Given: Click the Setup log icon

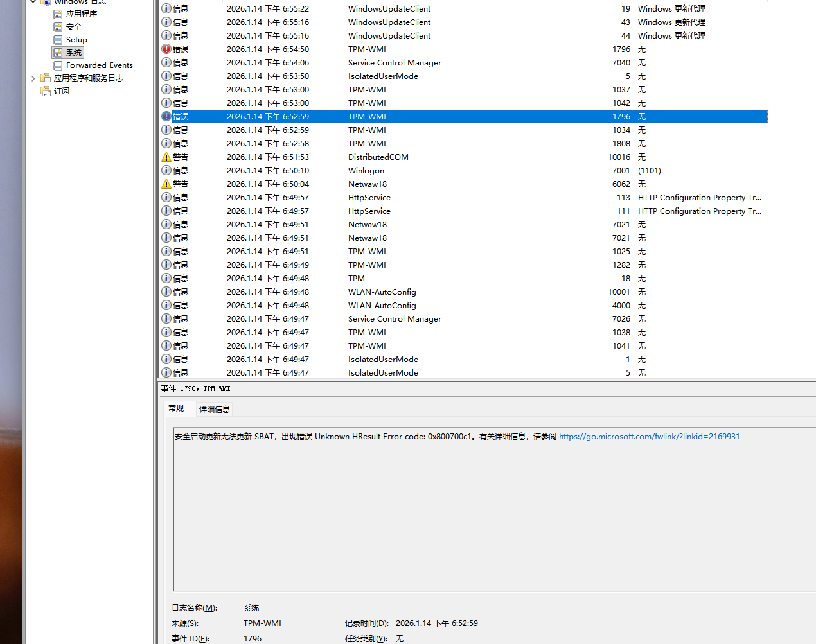Looking at the screenshot, I should pyautogui.click(x=58, y=39).
